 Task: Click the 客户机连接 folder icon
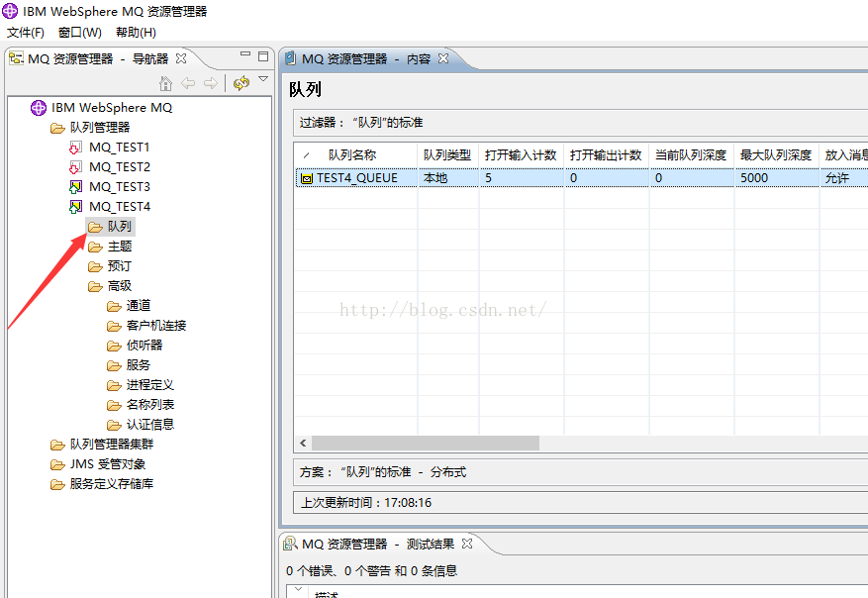point(114,326)
